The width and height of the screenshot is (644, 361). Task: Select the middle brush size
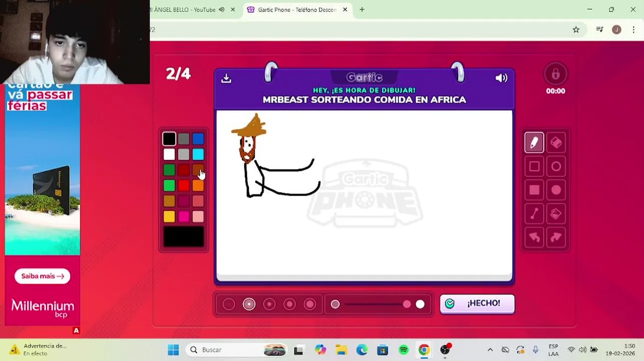pos(269,304)
